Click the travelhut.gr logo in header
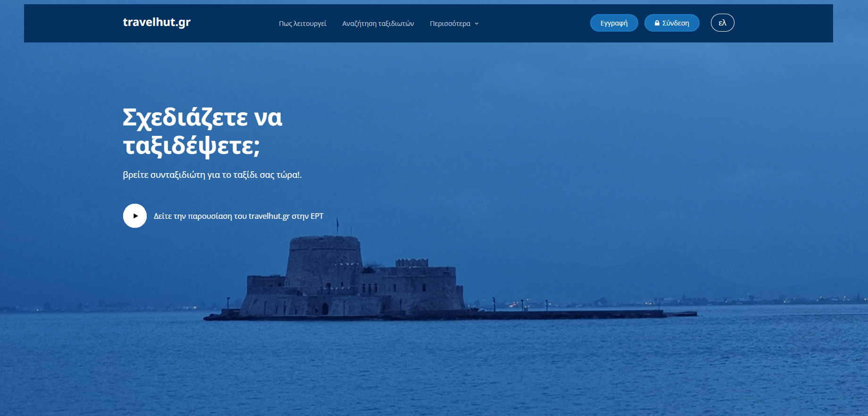This screenshot has width=868, height=416. 157,22
